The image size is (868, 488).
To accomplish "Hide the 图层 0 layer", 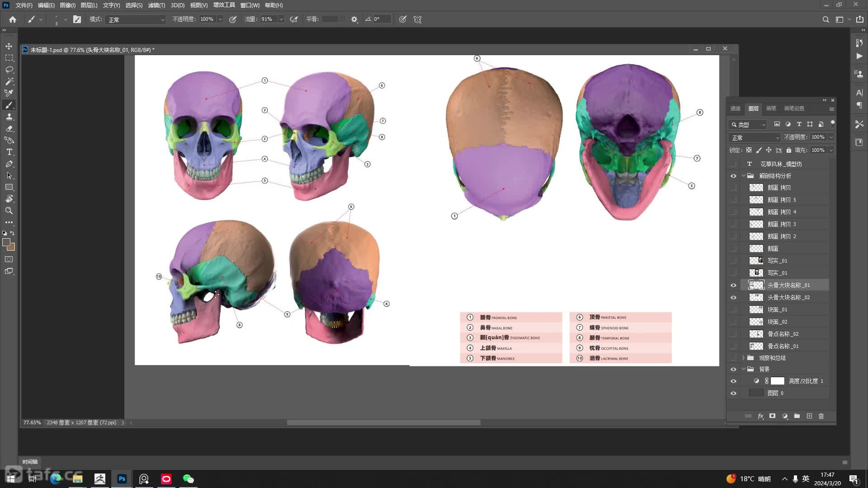I will [733, 393].
